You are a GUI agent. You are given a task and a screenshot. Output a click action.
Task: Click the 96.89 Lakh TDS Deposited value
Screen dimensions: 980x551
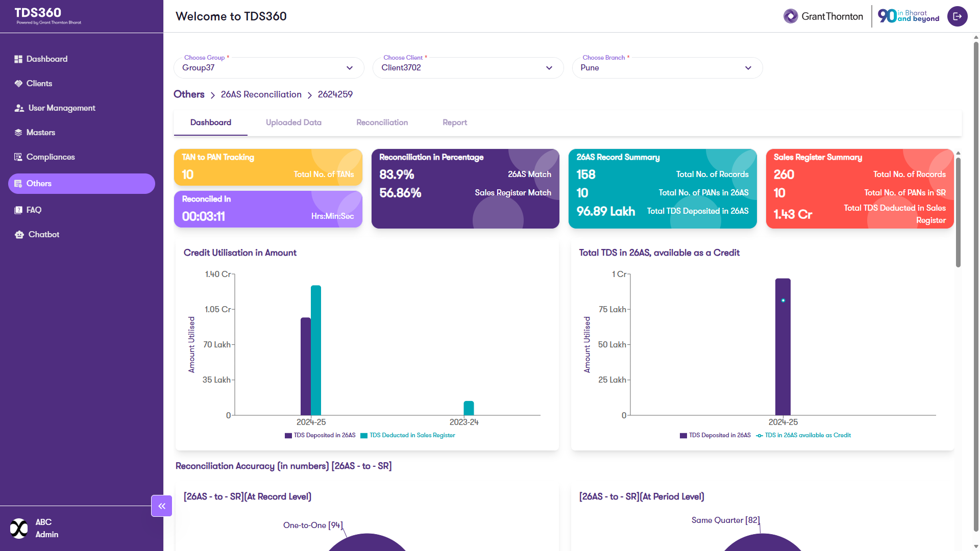[x=606, y=211]
